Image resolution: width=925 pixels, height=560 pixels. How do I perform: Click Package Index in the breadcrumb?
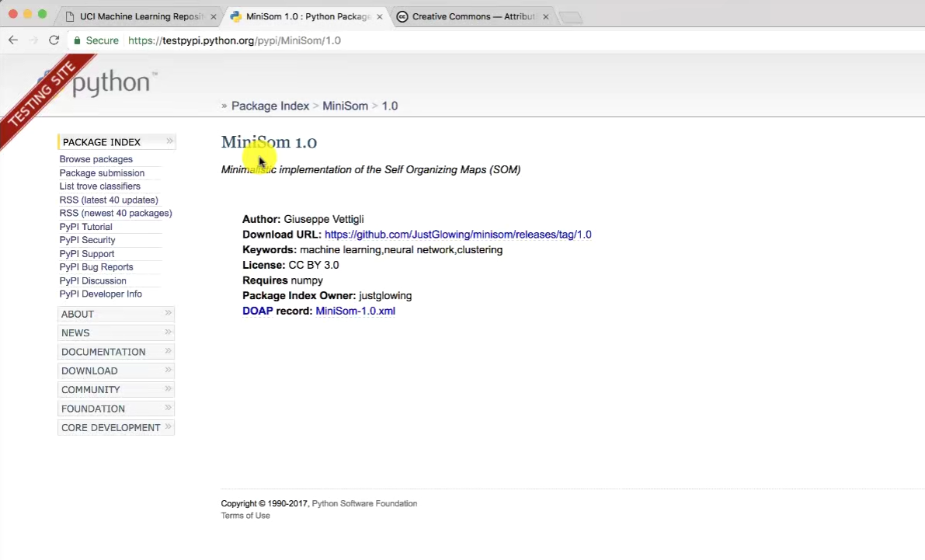pos(270,106)
